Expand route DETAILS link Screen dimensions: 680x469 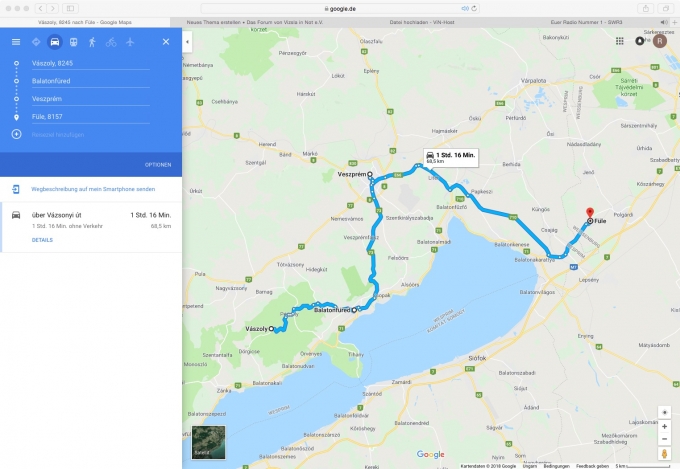(x=42, y=240)
